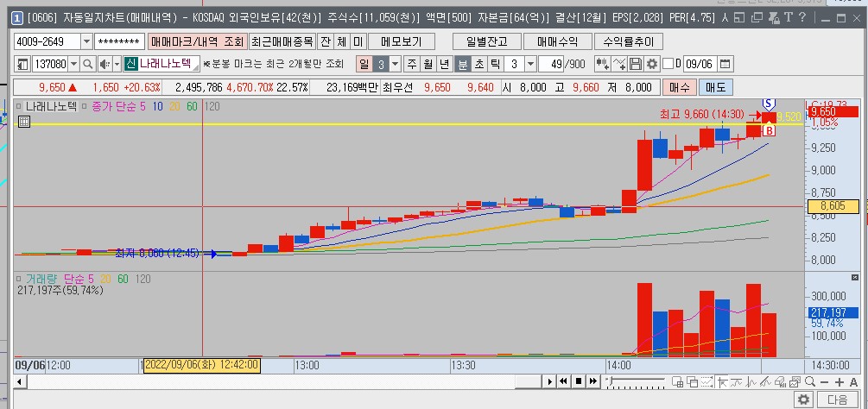Image resolution: width=868 pixels, height=409 pixels.
Task: Toggle the 미 button
Action: pyautogui.click(x=358, y=41)
